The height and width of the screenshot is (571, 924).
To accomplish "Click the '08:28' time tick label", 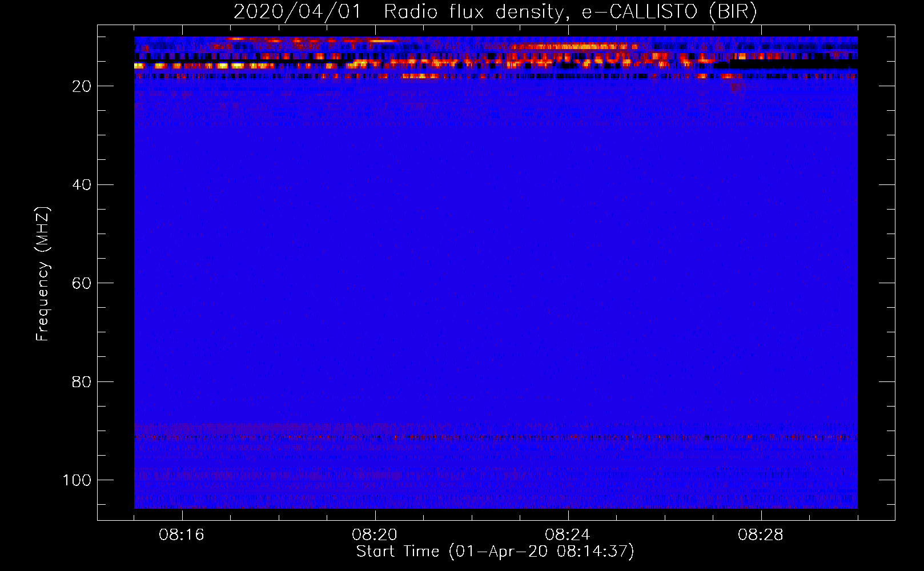I will pos(761,535).
